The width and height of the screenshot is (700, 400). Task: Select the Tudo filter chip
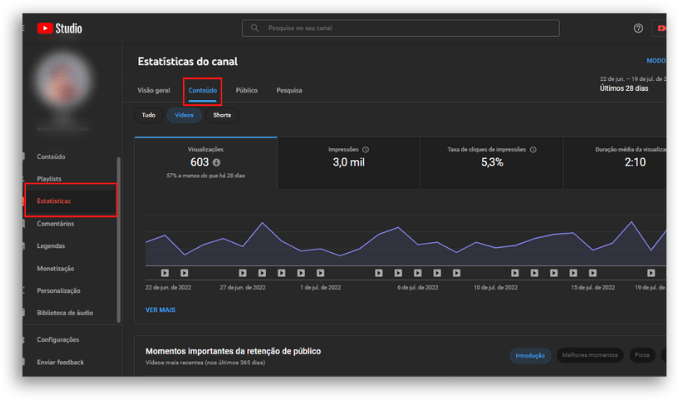click(149, 115)
